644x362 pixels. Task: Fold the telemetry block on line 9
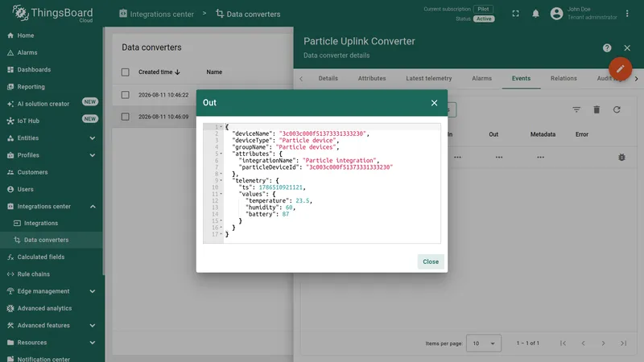[221, 180]
